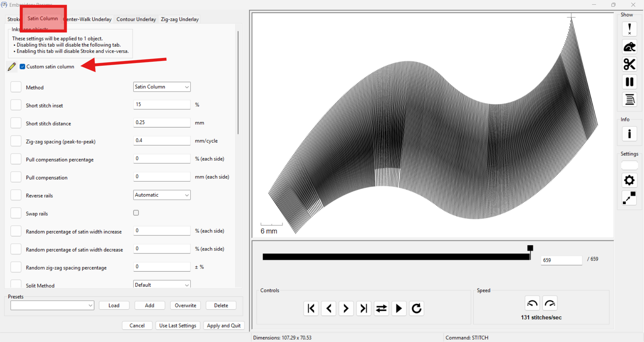This screenshot has width=644, height=342.
Task: Open the Split Method dropdown
Action: (162, 284)
